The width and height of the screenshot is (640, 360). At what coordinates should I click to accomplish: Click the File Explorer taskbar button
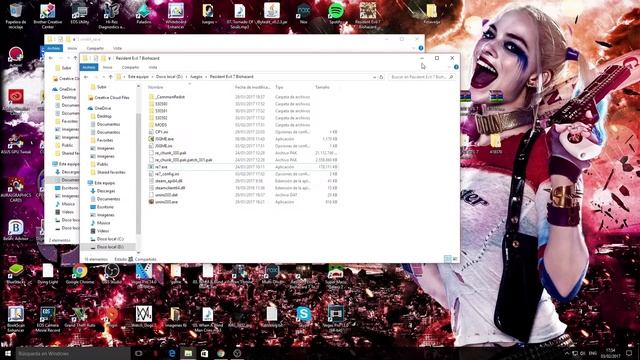click(188, 353)
